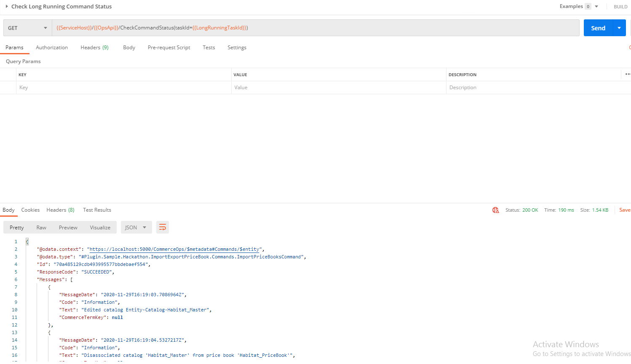Screen dimensions: 631x364
Task: Toggle word wrap icon in response toolbar
Action: click(x=163, y=227)
